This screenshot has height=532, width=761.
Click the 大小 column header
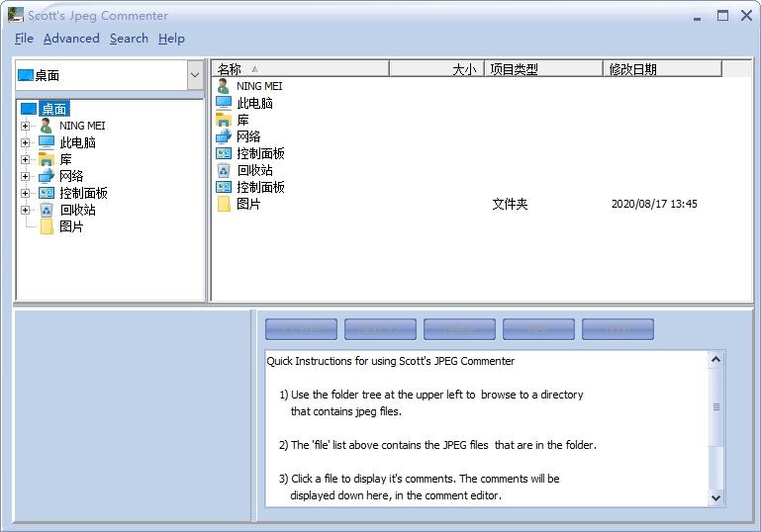click(x=436, y=69)
